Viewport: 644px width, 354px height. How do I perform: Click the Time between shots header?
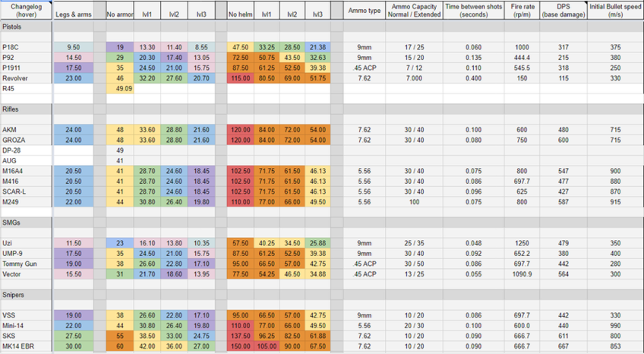474,11
